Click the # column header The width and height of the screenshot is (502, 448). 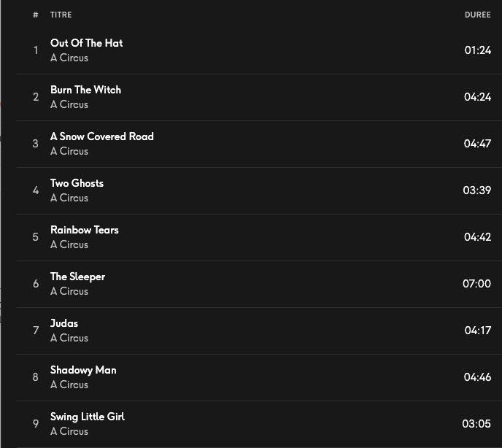pyautogui.click(x=36, y=15)
